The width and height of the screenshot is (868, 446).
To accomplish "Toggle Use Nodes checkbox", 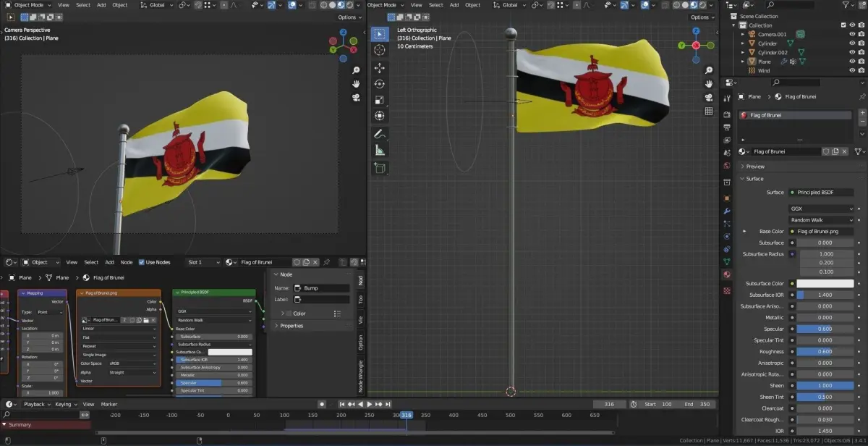I will [142, 262].
